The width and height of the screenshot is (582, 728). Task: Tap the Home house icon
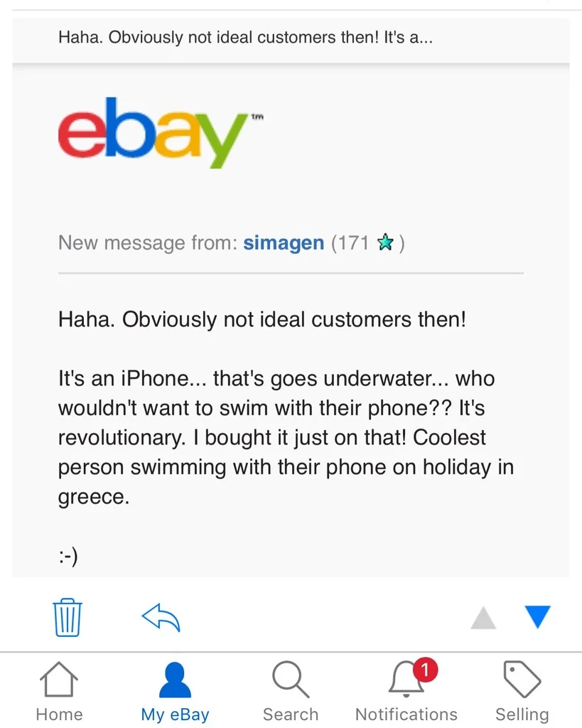point(59,679)
